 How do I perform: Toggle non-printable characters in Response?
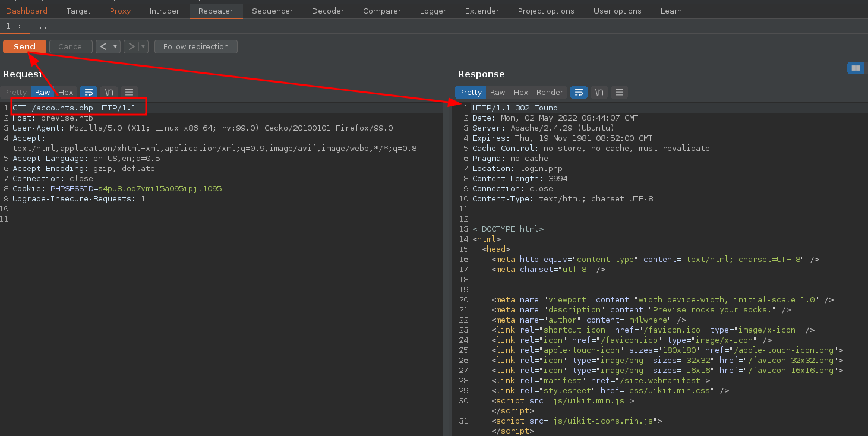pyautogui.click(x=599, y=92)
